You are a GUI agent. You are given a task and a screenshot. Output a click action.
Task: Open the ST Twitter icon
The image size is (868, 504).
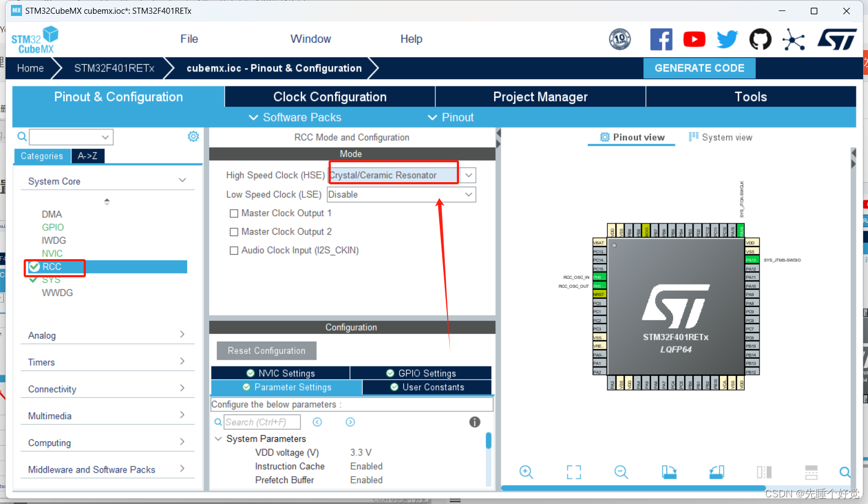tap(727, 40)
